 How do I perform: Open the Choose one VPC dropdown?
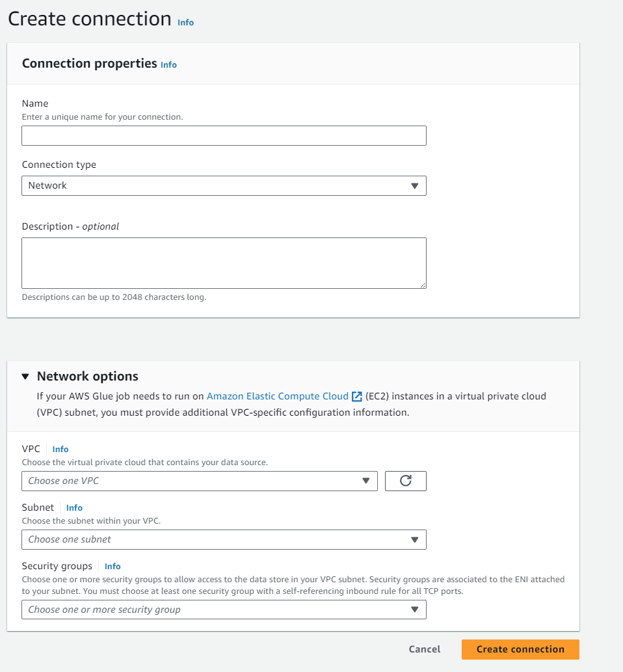(x=200, y=481)
